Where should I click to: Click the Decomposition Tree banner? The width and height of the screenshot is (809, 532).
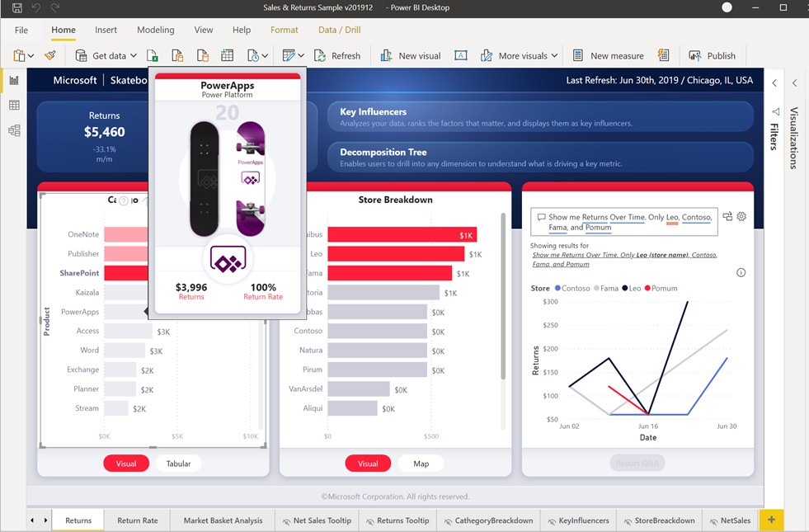[540, 157]
